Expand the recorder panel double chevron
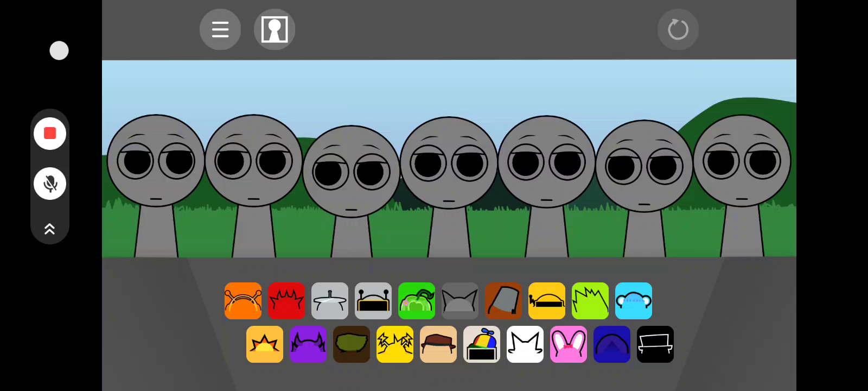The image size is (868, 391). pos(50,229)
